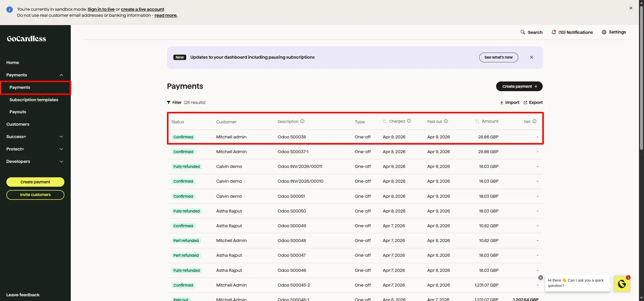
Task: Click the Customer column header
Action: tap(226, 122)
